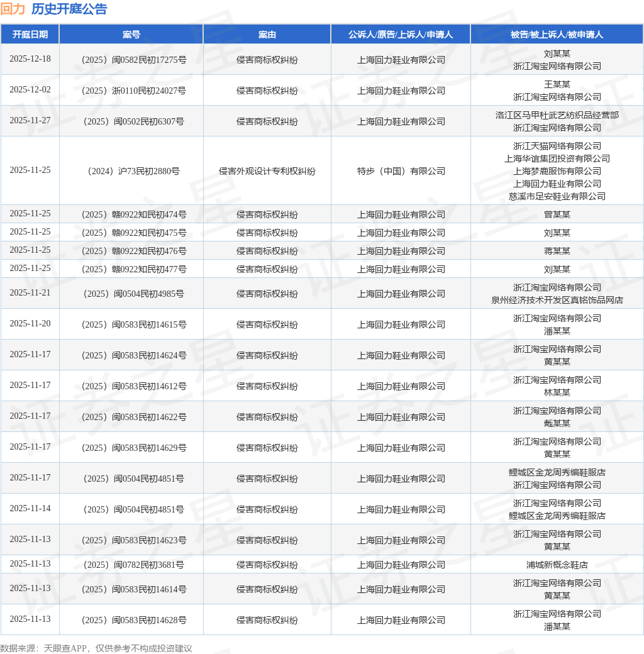Click defendant 林某某
644x654 pixels.
click(557, 392)
